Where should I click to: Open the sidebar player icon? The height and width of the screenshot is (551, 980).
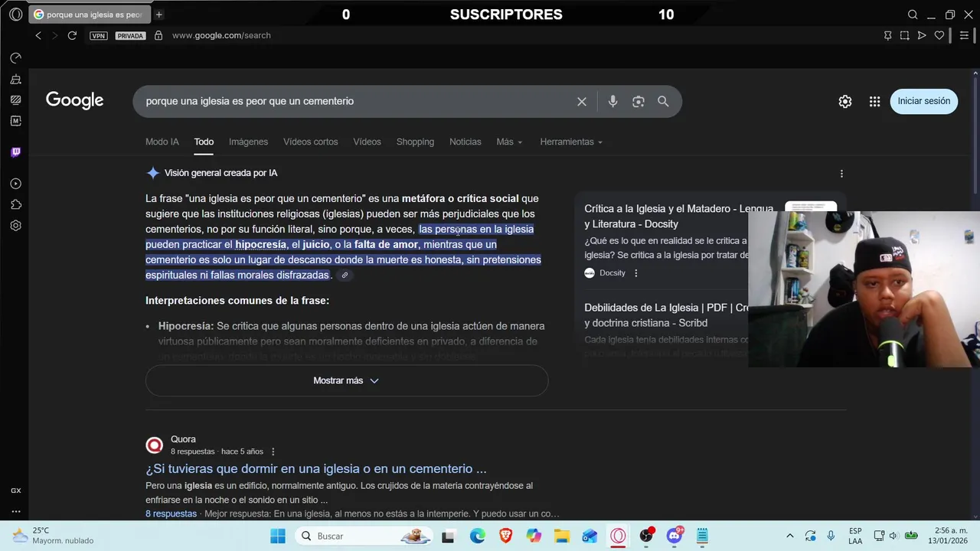tap(15, 184)
